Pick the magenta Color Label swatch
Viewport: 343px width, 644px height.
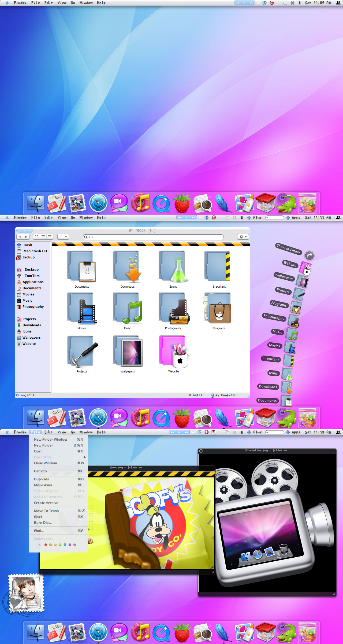tap(70, 545)
